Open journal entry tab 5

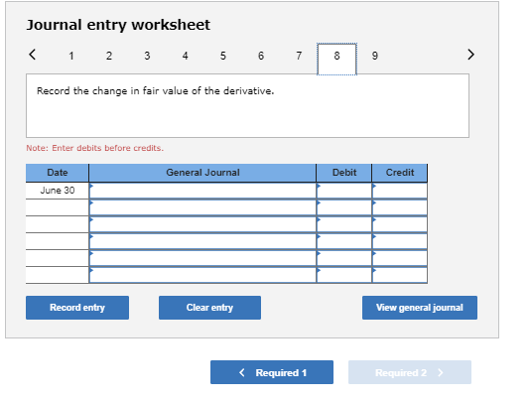click(223, 56)
